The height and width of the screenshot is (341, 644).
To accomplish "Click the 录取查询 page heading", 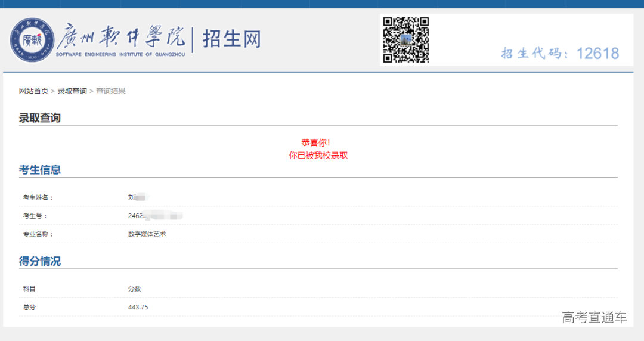I will 39,118.
